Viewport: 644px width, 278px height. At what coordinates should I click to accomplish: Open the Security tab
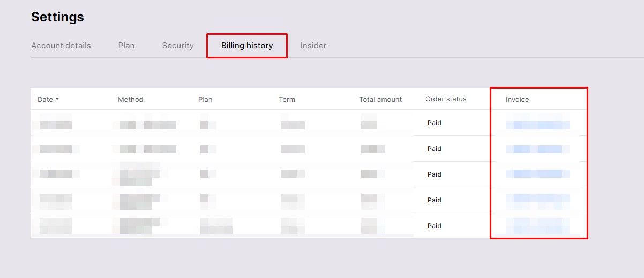click(x=178, y=46)
